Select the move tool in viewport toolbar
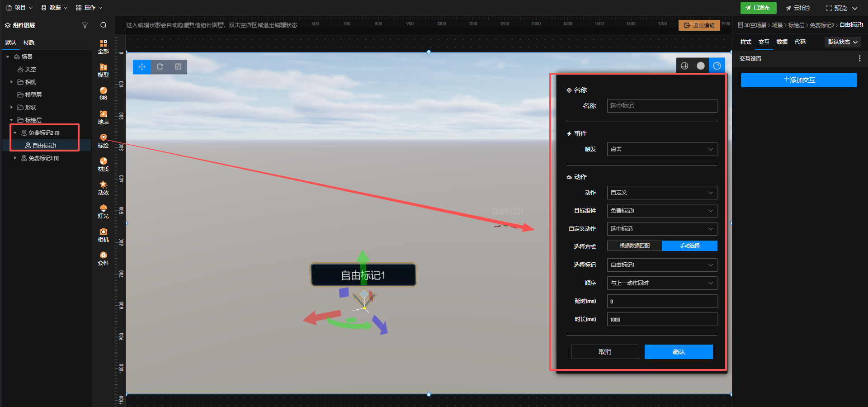The width and height of the screenshot is (868, 407). [142, 67]
